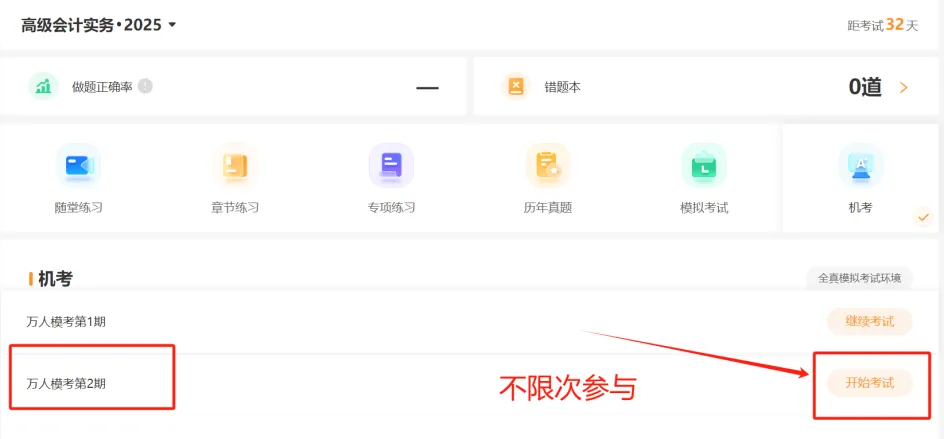Click 继续考试 for 万人模考第1期
Viewport: 944px width, 439px height.
(x=870, y=322)
